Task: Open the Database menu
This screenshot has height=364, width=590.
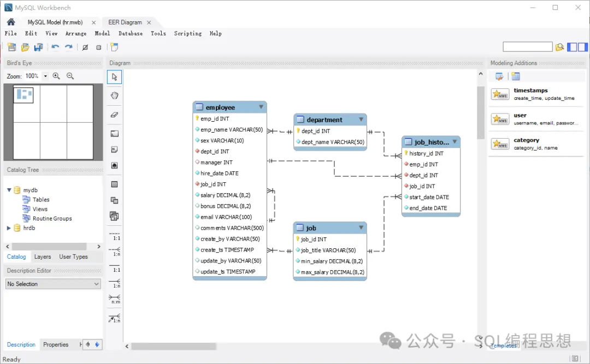Action: 131,33
